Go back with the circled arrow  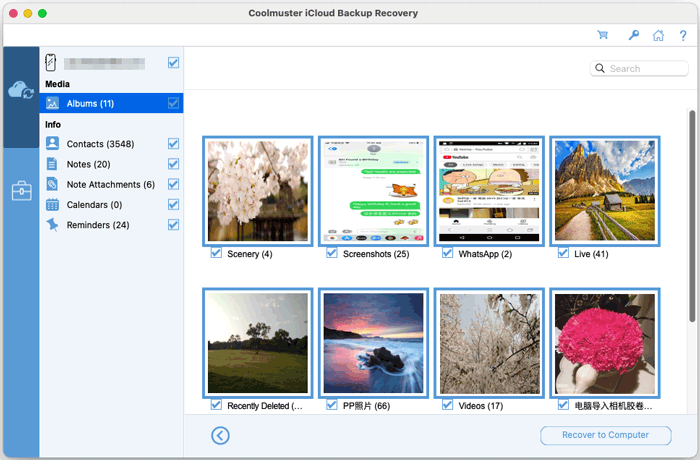tap(220, 435)
